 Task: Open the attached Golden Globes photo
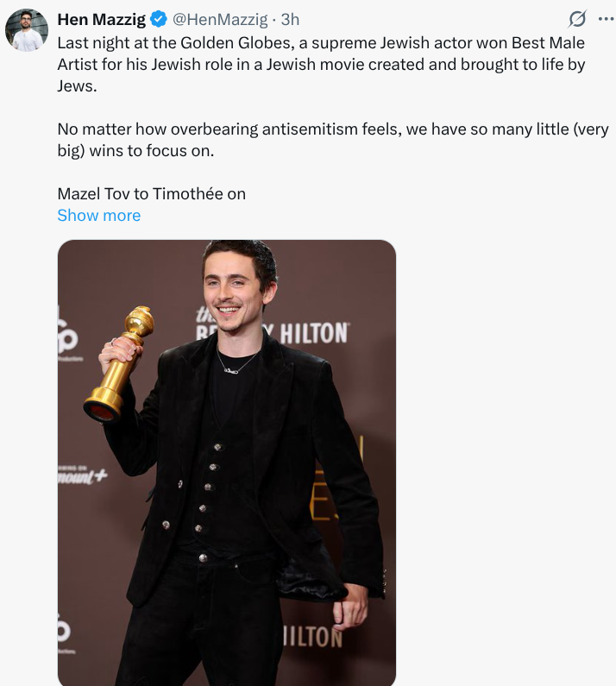pos(227,463)
